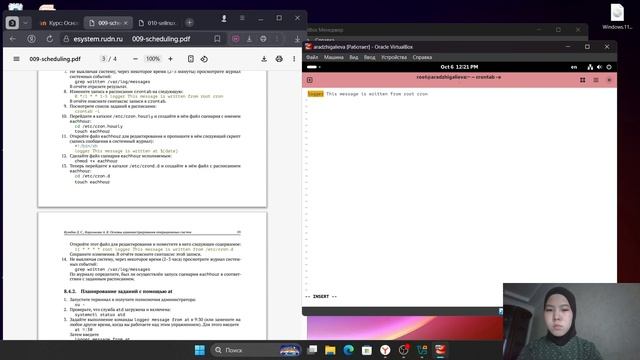Click the volume icon in GNOME bar
The width and height of the screenshot is (640, 360).
(599, 67)
